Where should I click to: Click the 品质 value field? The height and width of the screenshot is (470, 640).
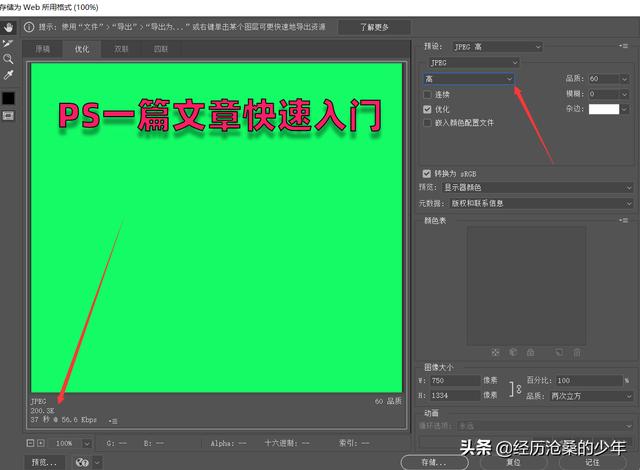pos(604,79)
